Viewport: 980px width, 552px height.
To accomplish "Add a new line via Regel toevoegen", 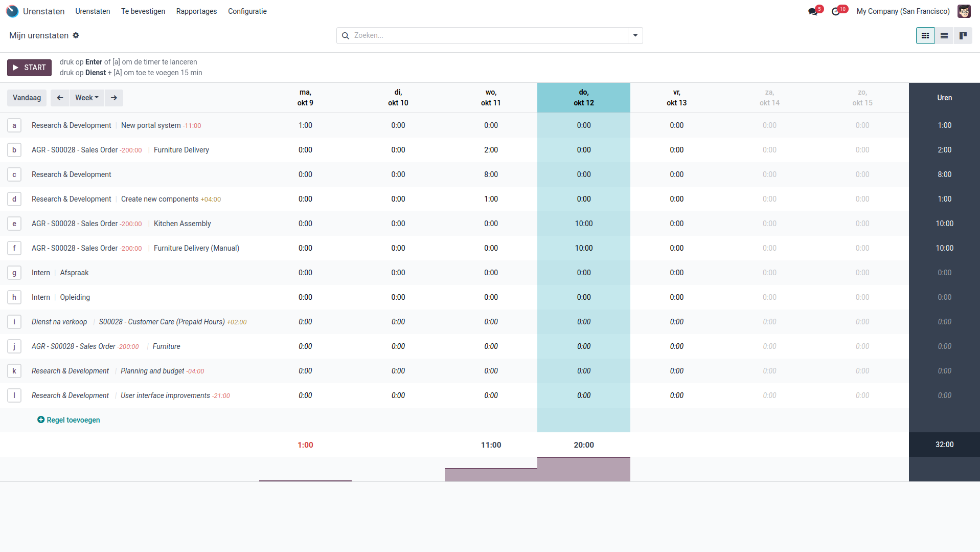I will point(69,419).
